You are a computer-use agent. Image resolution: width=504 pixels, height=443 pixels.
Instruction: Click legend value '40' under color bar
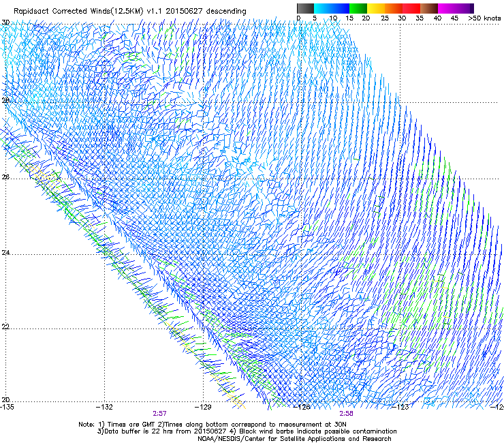[437, 18]
